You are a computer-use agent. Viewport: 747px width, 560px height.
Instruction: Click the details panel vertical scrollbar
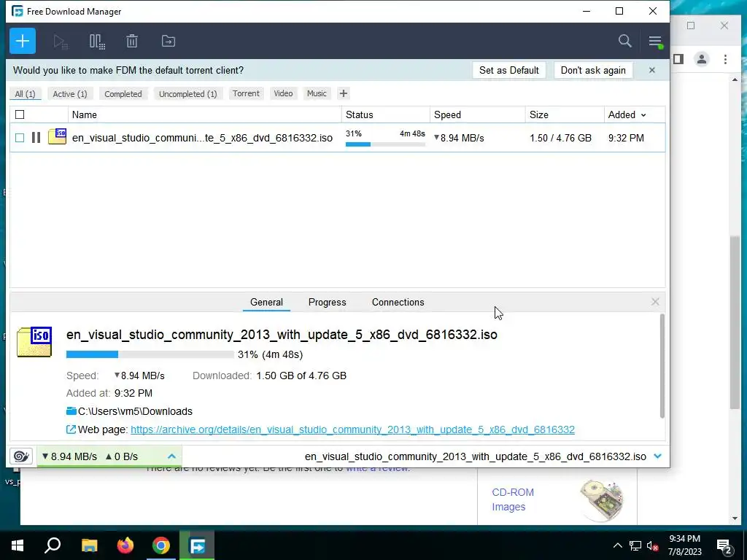click(x=662, y=366)
